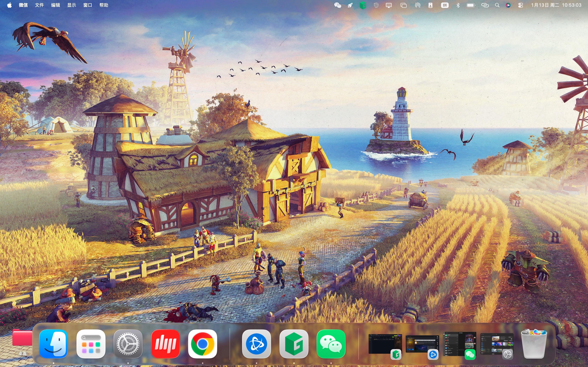Open Control Center toggles in menu bar
Viewport: 588px width, 367px height.
coord(520,5)
